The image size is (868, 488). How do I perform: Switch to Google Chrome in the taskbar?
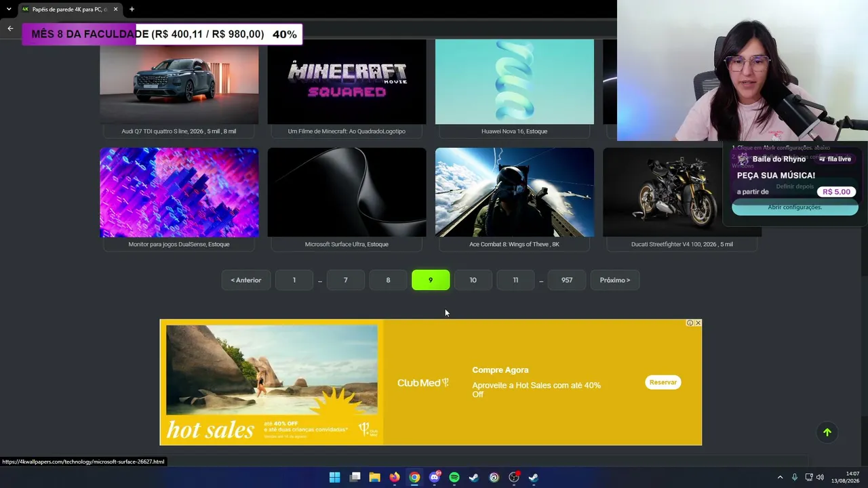point(414,477)
